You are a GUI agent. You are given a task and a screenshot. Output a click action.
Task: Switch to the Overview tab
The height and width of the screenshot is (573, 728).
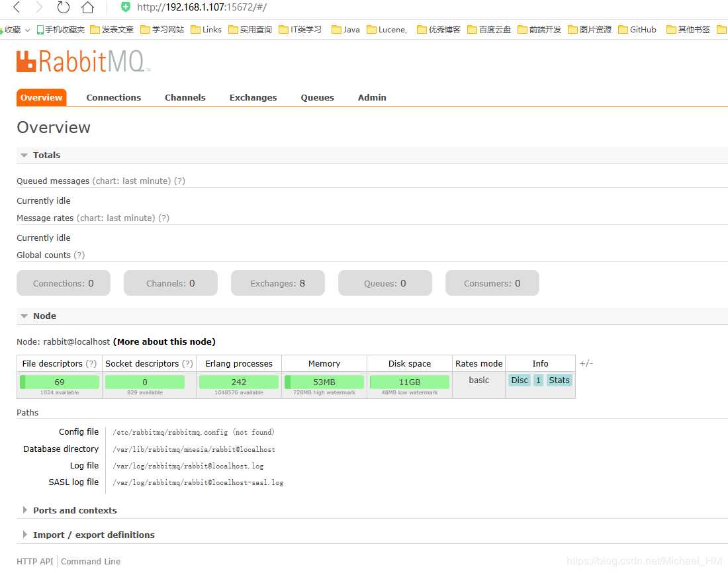41,97
